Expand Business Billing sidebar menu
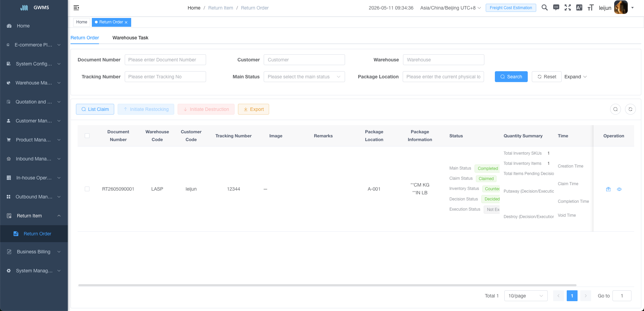The width and height of the screenshot is (644, 311). [34, 252]
